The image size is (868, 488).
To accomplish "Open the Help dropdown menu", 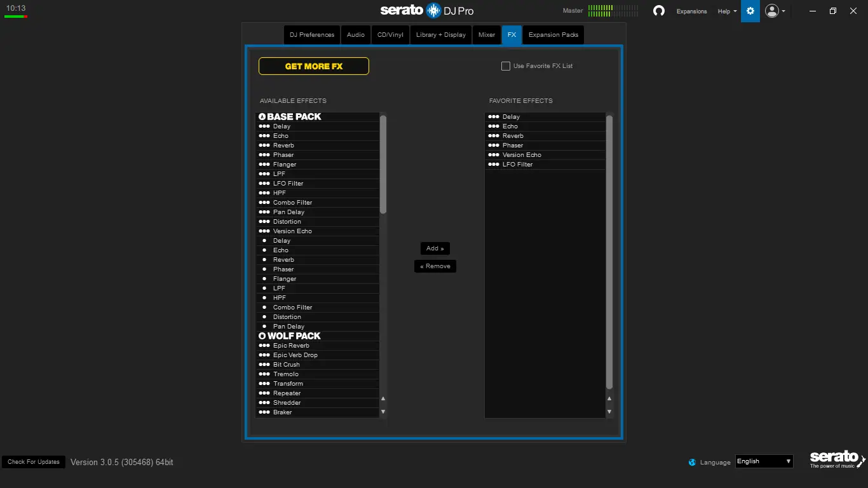I will point(726,11).
